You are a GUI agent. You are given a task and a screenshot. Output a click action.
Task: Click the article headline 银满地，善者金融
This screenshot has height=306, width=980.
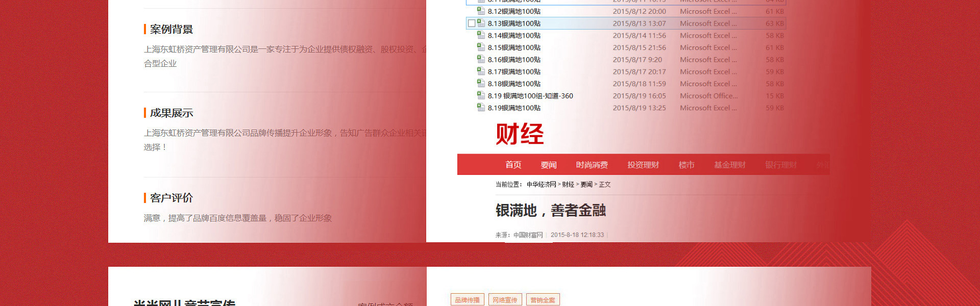pyautogui.click(x=551, y=210)
